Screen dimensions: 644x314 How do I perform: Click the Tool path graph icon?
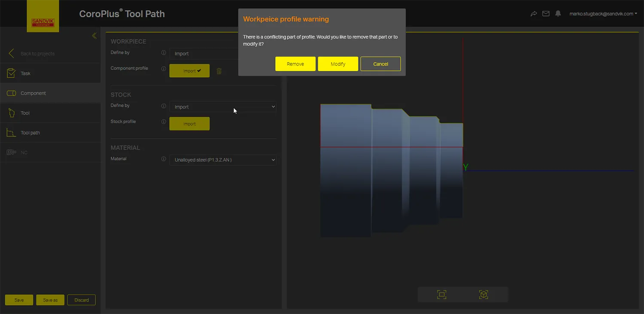click(x=11, y=133)
